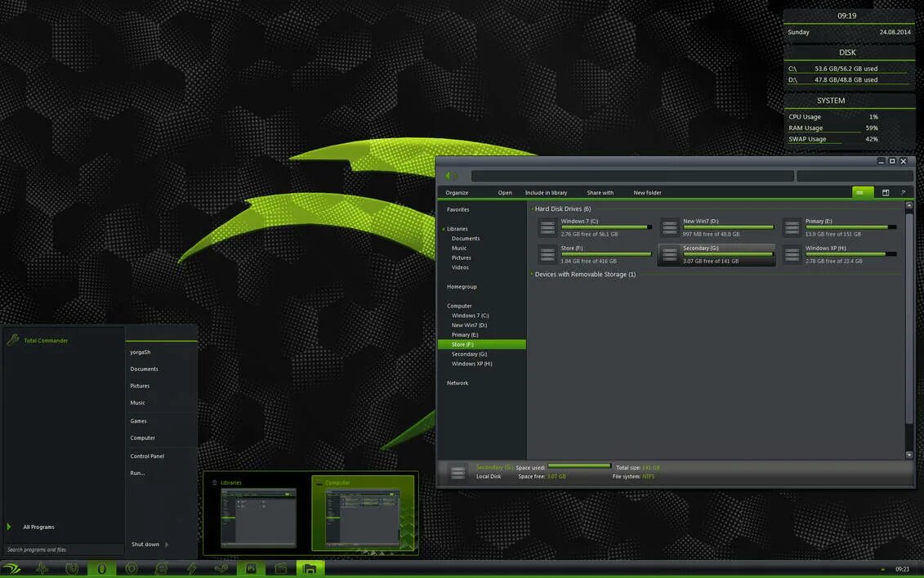This screenshot has width=924, height=578.
Task: Click the forward navigation arrow in Explorer
Action: coord(458,174)
